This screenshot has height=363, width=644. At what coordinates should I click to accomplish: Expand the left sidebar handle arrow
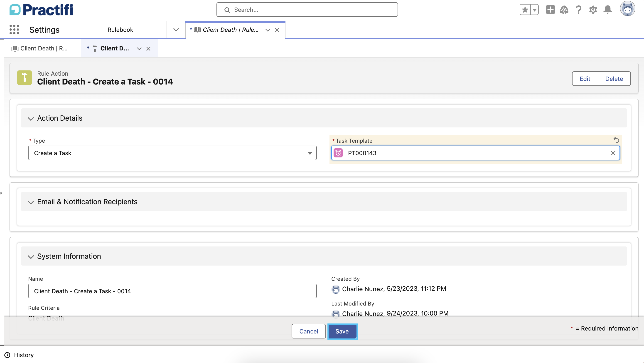[1, 193]
